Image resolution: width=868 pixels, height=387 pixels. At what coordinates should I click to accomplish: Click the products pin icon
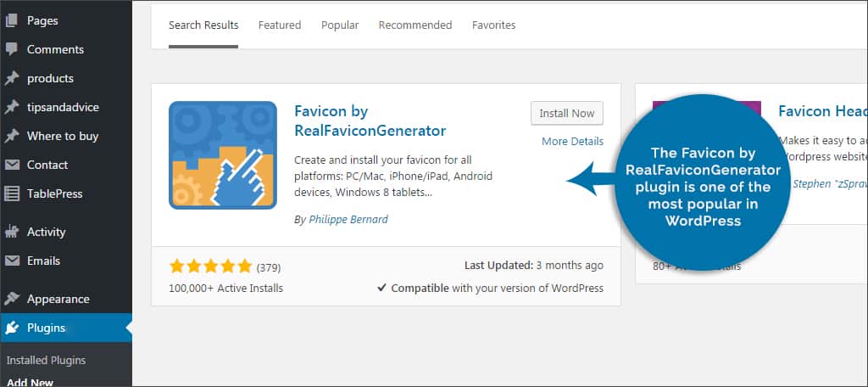click(x=12, y=78)
